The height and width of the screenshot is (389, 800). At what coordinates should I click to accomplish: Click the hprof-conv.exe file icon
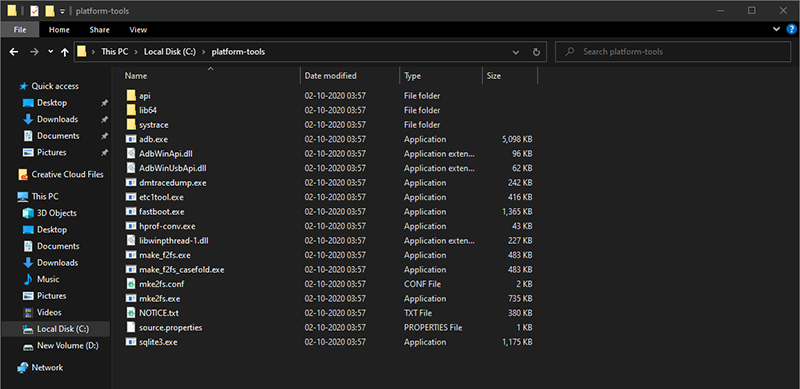(131, 226)
